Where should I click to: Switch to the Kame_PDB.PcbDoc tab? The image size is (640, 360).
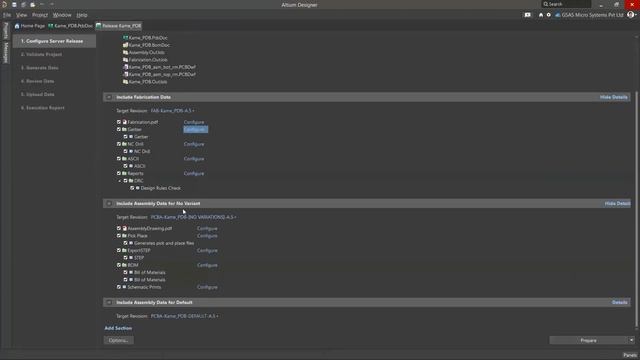click(70, 26)
